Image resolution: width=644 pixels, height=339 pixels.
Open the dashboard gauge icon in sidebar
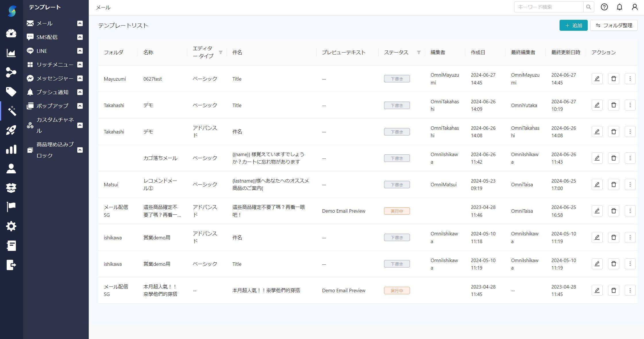(11, 33)
